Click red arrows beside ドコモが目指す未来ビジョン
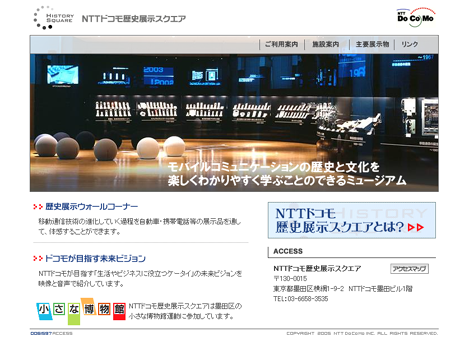The height and width of the screenshot is (360, 470). click(38, 258)
